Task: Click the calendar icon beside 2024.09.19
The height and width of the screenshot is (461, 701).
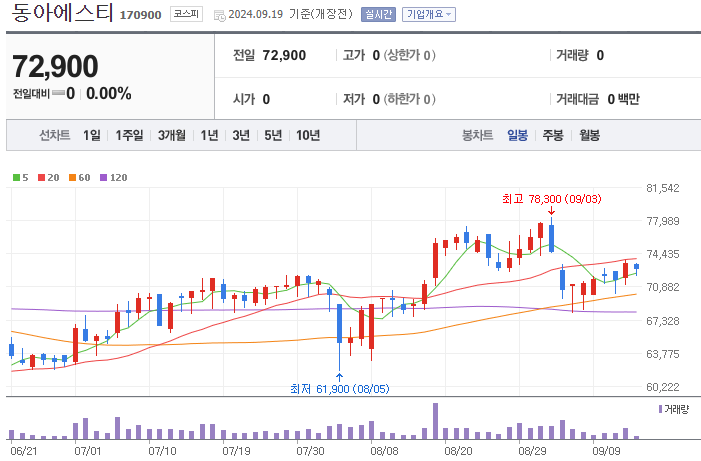Action: (x=220, y=15)
